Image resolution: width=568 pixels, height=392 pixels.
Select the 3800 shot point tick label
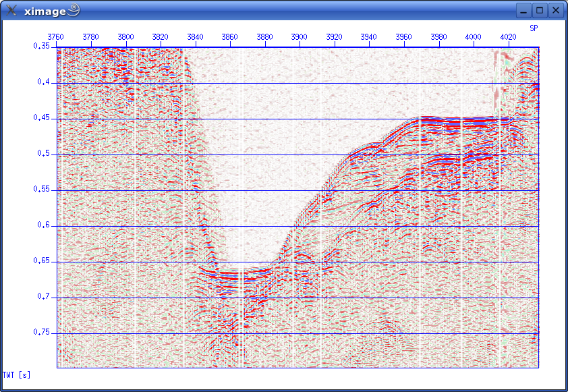click(125, 37)
